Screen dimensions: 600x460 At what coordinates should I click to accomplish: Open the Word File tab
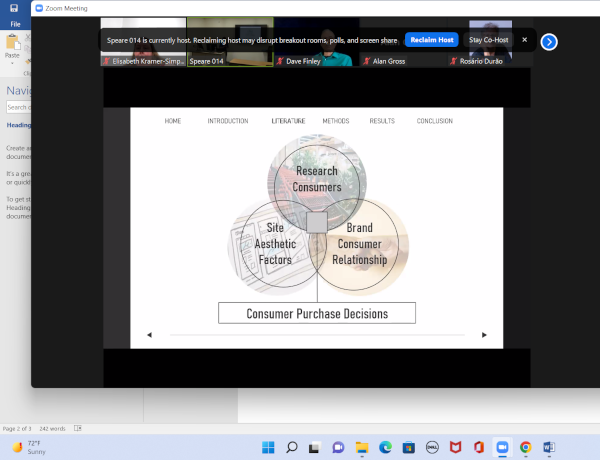coord(15,23)
